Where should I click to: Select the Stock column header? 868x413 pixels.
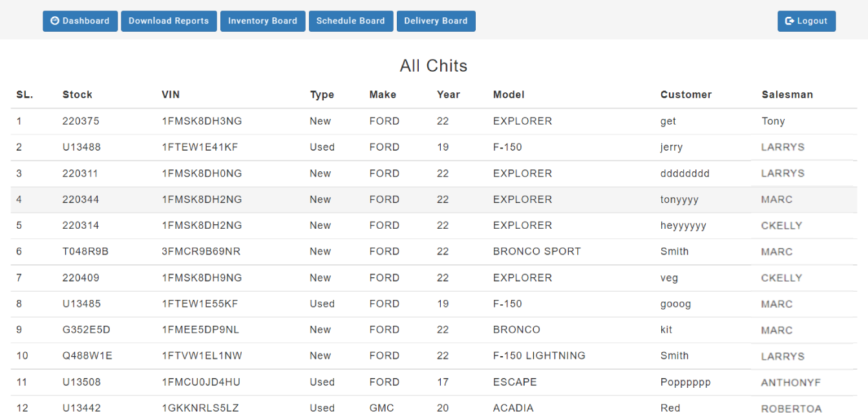(x=78, y=94)
